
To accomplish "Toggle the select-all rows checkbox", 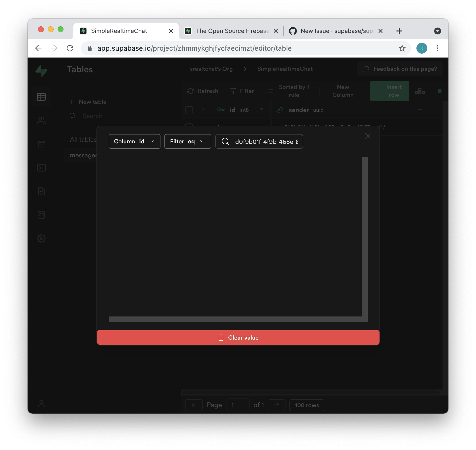I will coord(189,110).
